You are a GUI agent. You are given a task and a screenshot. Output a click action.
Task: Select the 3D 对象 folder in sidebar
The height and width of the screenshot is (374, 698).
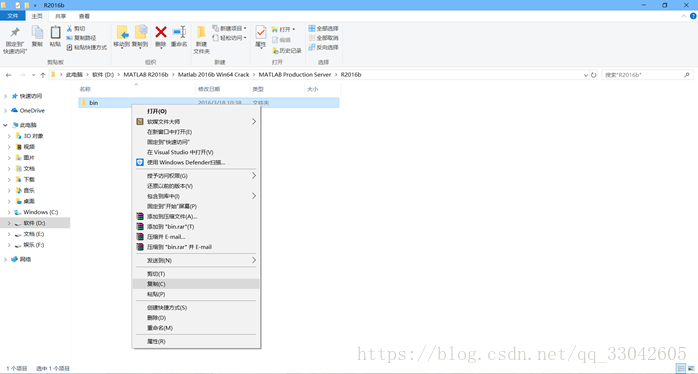click(x=33, y=136)
